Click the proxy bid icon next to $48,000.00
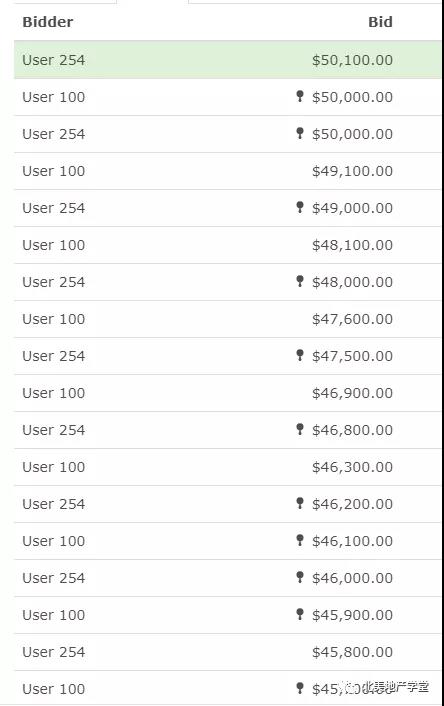The image size is (444, 706). click(x=300, y=281)
